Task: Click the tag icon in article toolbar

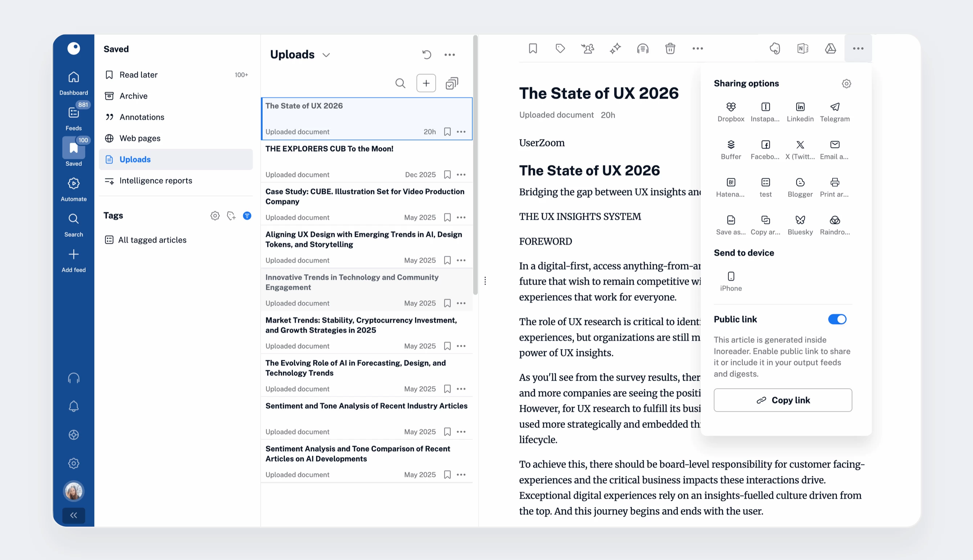Action: click(560, 49)
